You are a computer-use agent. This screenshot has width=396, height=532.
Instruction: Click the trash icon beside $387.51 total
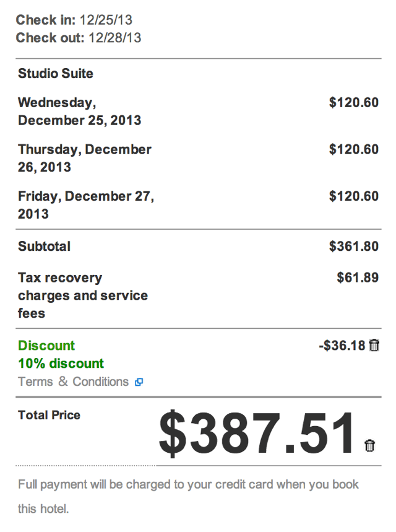pyautogui.click(x=369, y=445)
